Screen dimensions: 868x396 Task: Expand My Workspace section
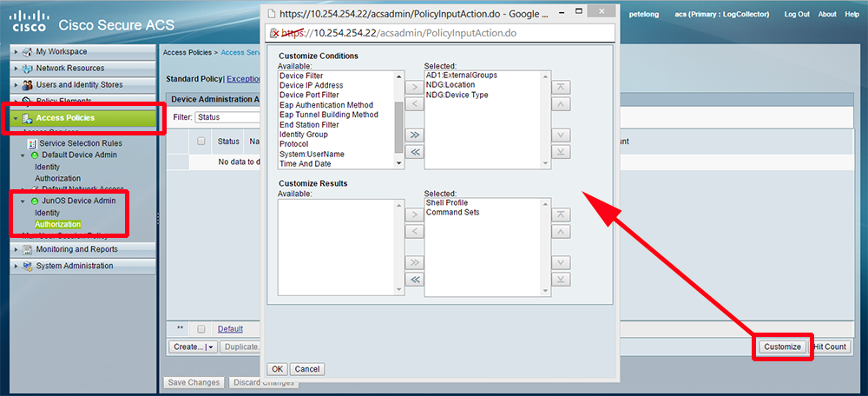point(16,51)
